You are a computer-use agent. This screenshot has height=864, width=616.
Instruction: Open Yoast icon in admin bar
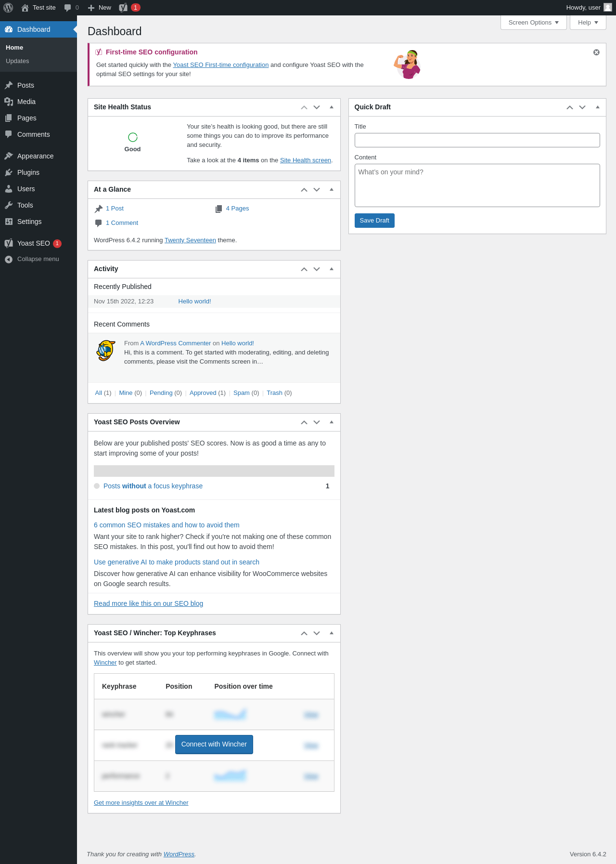[x=123, y=8]
